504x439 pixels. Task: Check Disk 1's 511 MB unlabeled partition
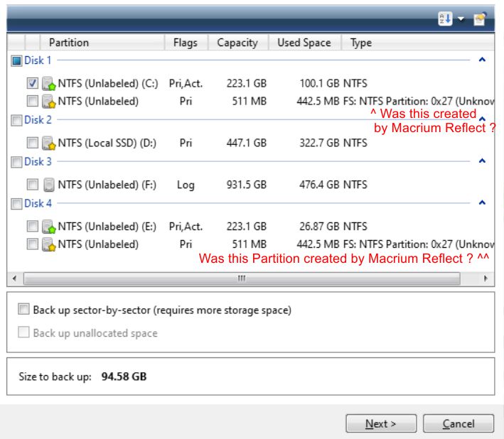[x=33, y=101]
